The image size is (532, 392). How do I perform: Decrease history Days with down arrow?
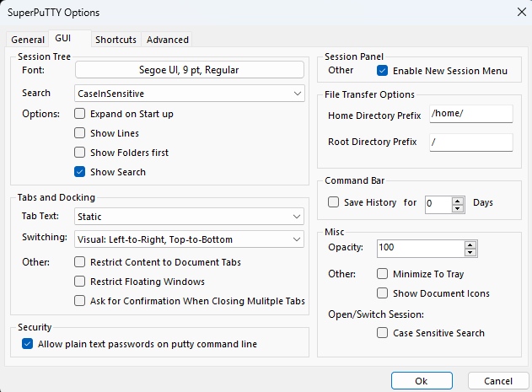(x=458, y=208)
